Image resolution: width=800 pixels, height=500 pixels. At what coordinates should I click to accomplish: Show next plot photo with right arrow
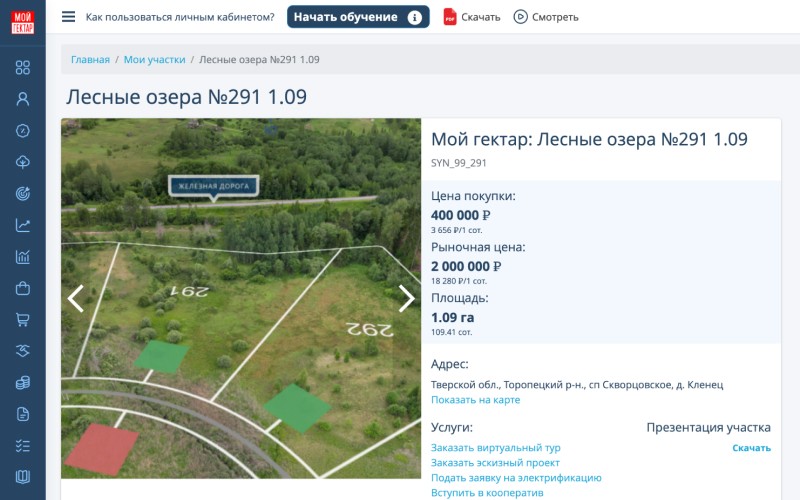click(406, 298)
